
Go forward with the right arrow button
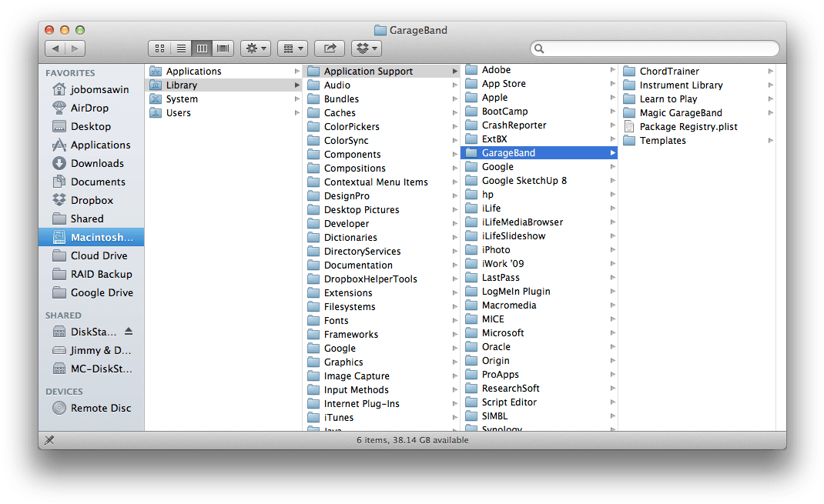75,48
